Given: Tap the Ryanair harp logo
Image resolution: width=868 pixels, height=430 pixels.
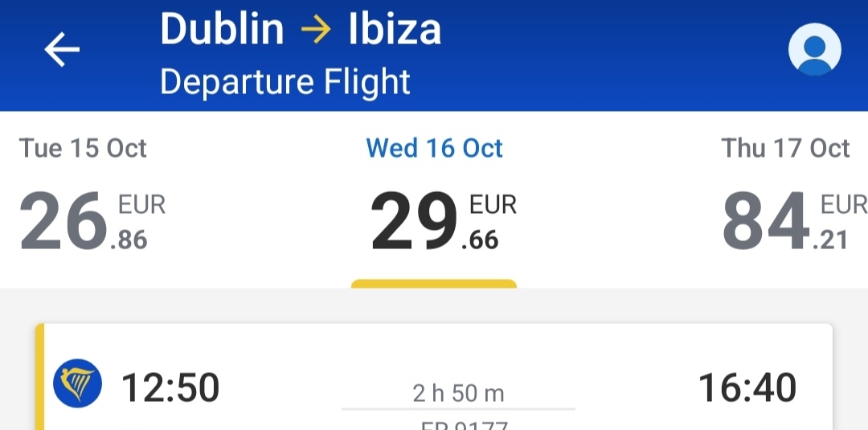Looking at the screenshot, I should (x=77, y=383).
